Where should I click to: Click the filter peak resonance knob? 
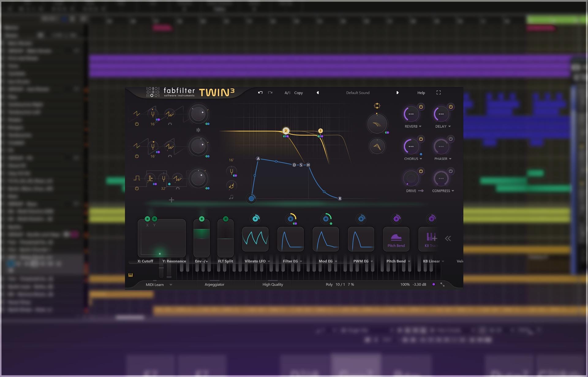(x=377, y=146)
